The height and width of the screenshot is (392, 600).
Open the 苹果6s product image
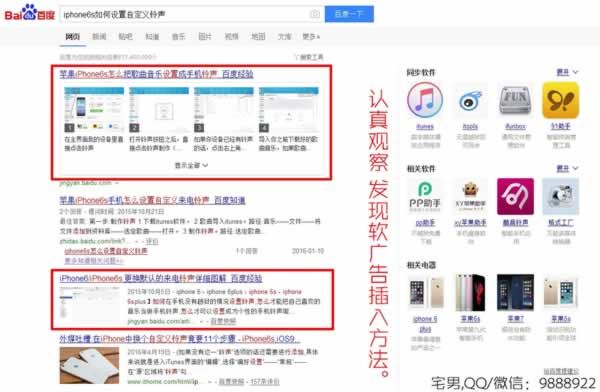pyautogui.click(x=470, y=293)
